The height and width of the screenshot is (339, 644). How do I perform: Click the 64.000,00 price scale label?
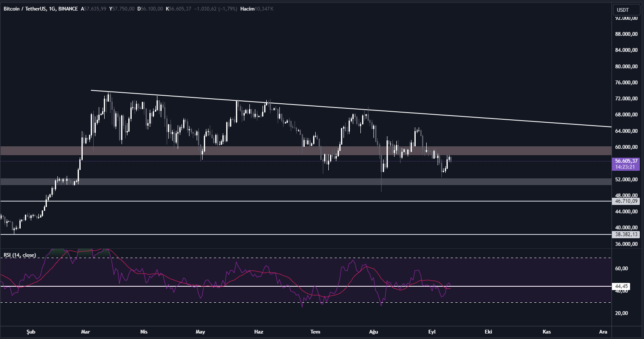(626, 131)
